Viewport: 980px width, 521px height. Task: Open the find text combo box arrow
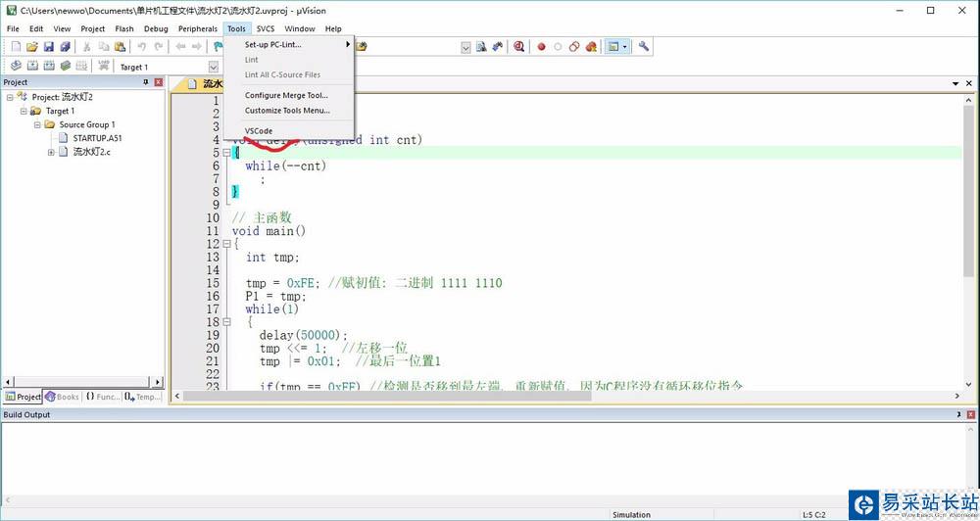click(465, 47)
